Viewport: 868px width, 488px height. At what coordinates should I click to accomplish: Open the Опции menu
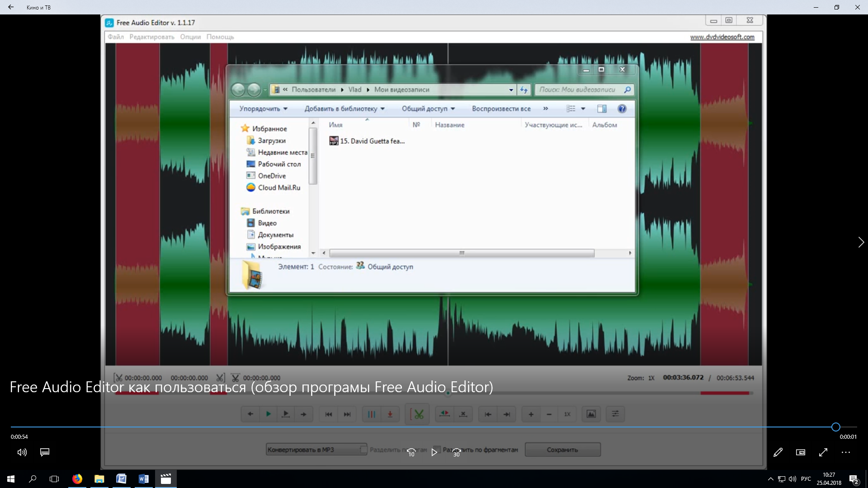point(190,37)
